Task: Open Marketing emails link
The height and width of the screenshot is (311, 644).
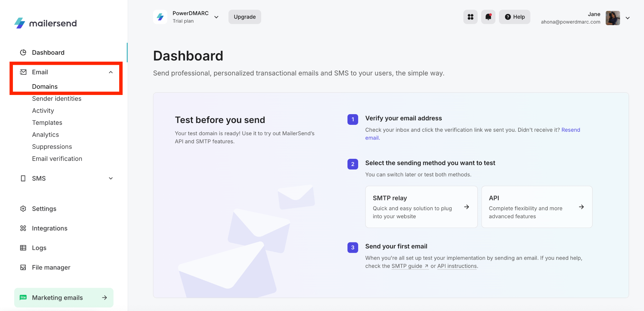Action: tap(64, 297)
